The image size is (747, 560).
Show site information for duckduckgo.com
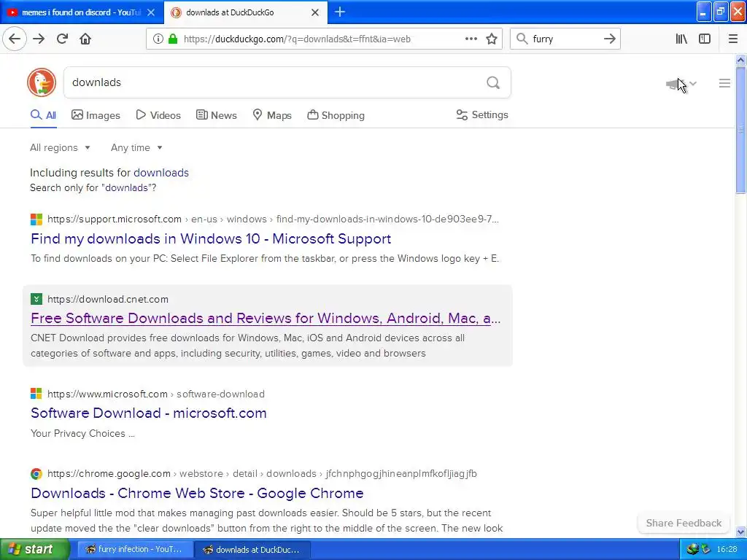(x=158, y=39)
